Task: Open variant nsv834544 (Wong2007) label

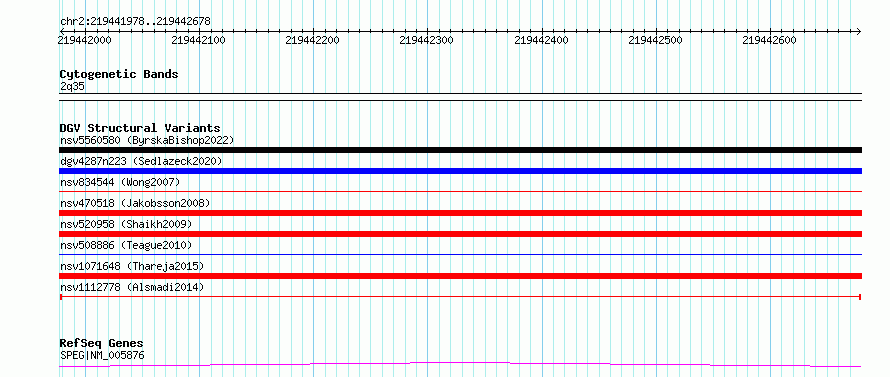Action: (120, 182)
